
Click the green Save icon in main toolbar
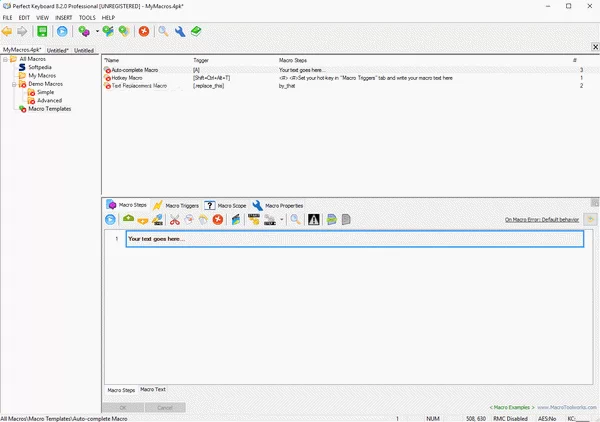point(43,32)
